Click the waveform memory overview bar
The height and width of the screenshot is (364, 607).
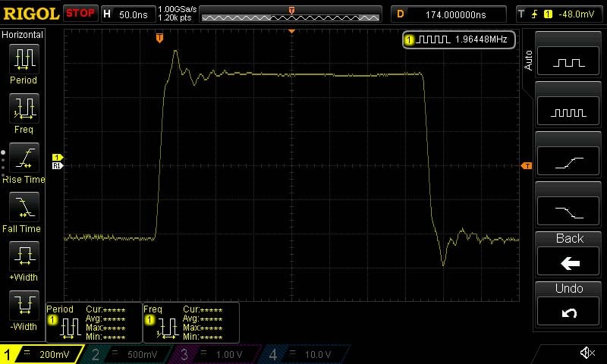tap(291, 14)
